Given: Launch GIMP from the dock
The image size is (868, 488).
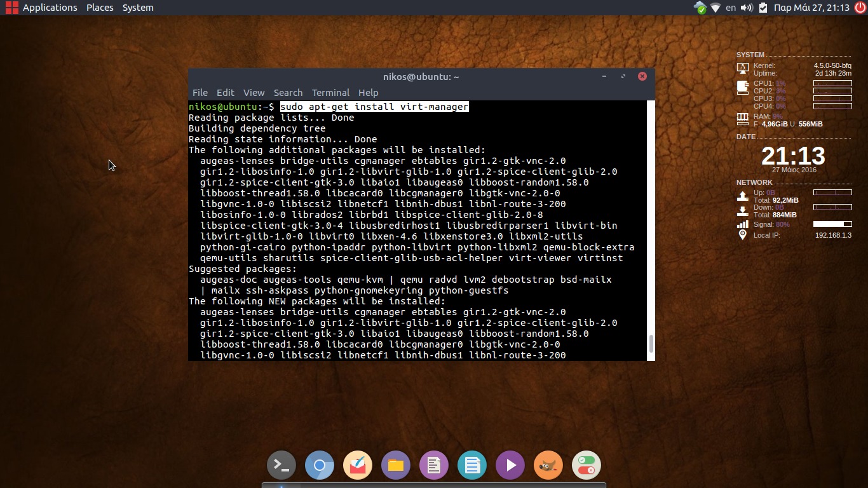Looking at the screenshot, I should 548,465.
